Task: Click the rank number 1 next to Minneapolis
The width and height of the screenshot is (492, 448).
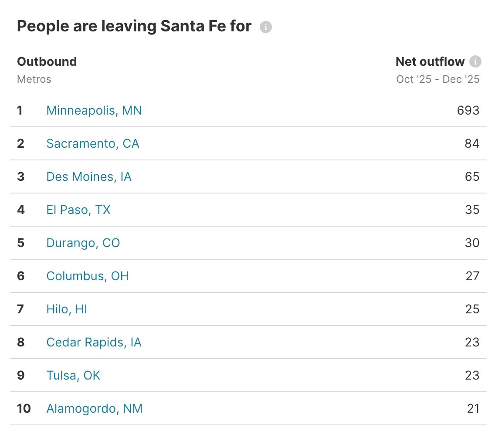Action: [20, 110]
